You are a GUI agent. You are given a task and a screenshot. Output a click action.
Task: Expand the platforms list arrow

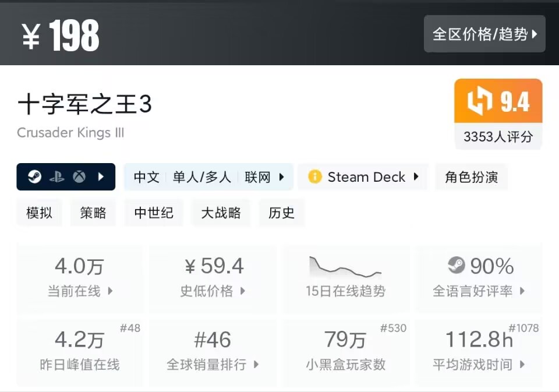[x=101, y=177]
